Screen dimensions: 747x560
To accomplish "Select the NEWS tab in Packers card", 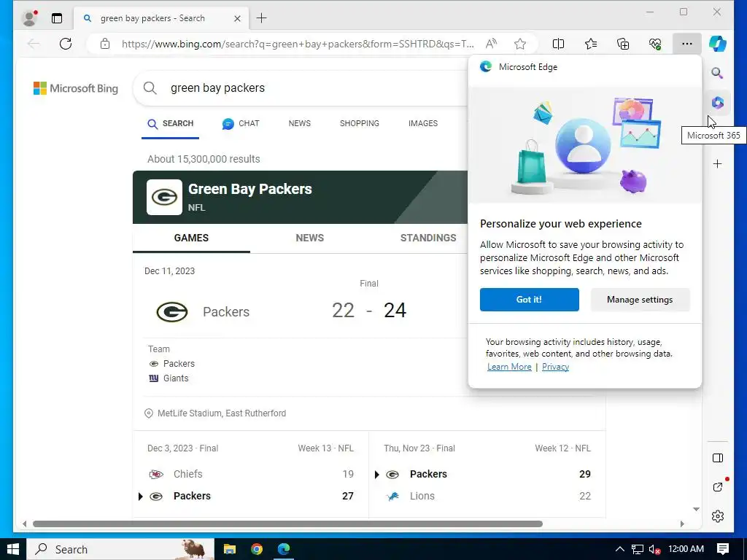I will click(309, 238).
